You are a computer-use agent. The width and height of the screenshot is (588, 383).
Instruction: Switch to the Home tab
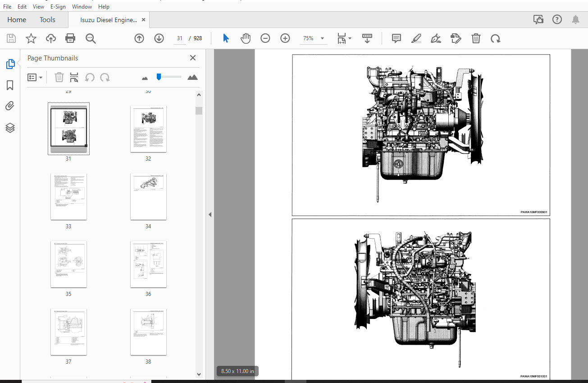[x=17, y=19]
